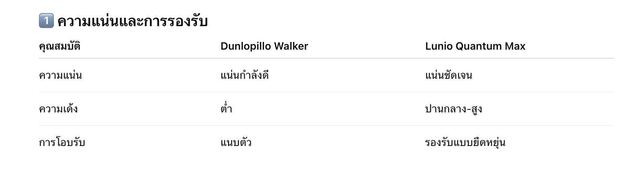
Task: Click the divider below the ความแน่น row
Action: (326, 92)
